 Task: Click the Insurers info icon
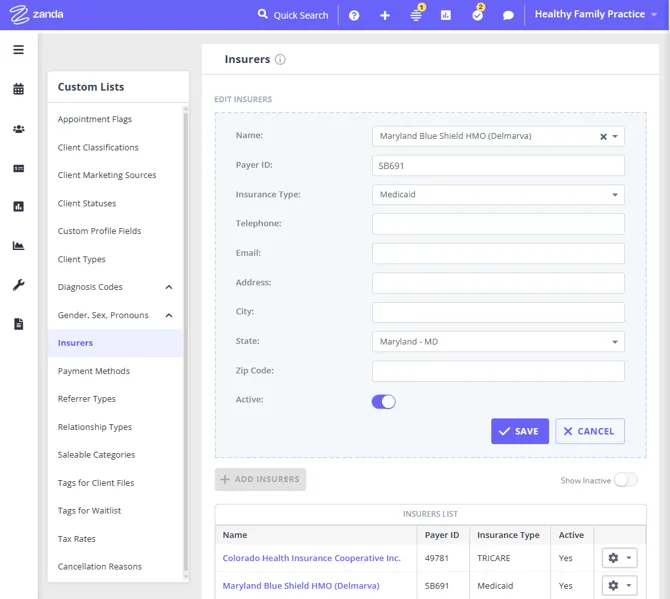(280, 59)
